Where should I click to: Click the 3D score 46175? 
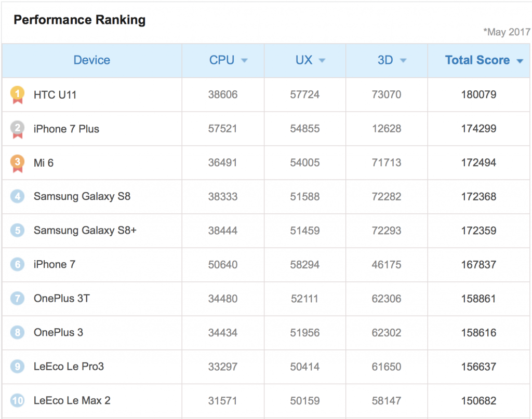pyautogui.click(x=387, y=265)
